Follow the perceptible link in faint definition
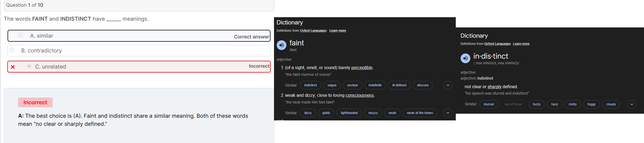 pos(362,68)
